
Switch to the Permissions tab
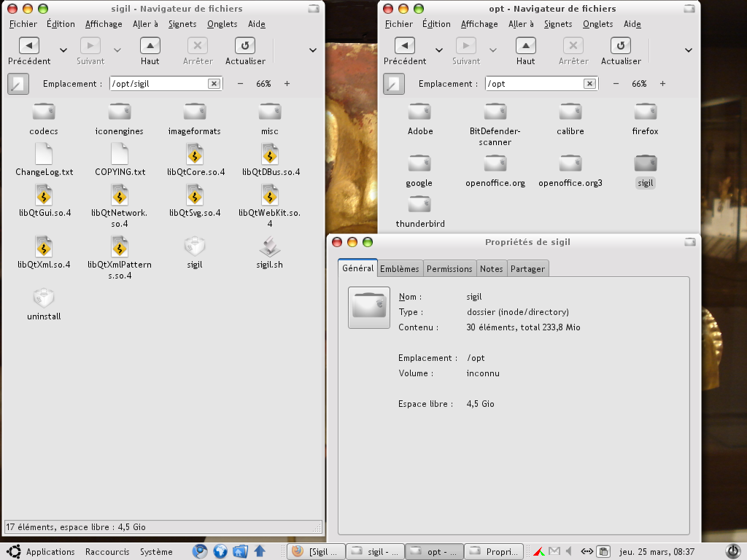point(449,268)
